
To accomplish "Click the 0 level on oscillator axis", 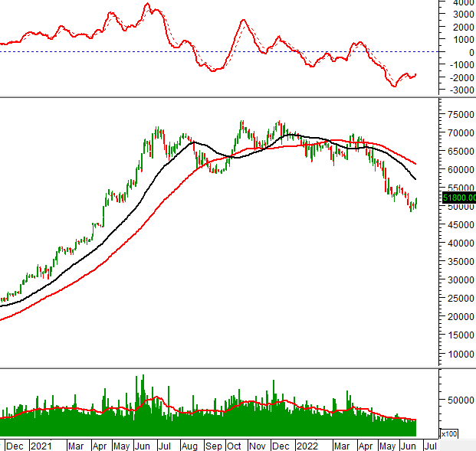I will tap(468, 52).
